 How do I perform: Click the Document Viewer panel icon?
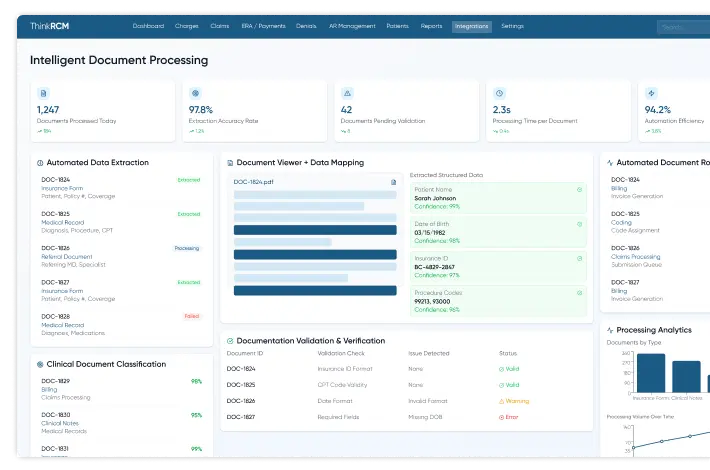point(230,163)
